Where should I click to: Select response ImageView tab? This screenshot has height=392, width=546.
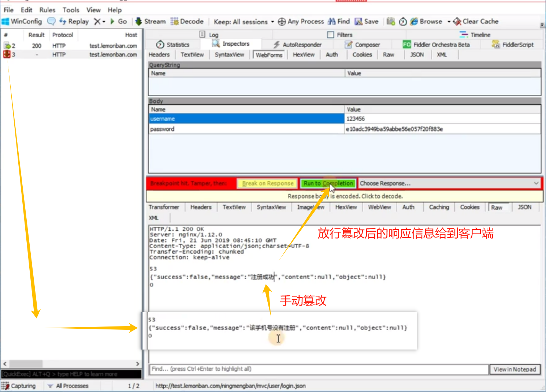click(311, 207)
